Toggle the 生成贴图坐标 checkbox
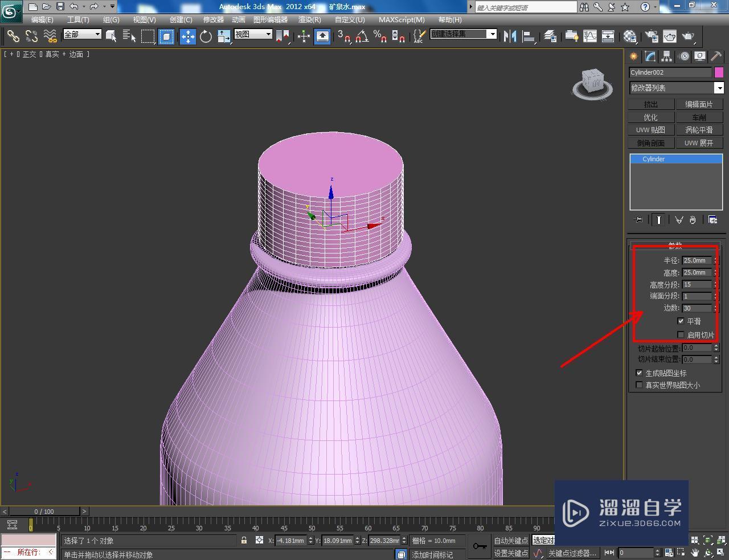 [639, 373]
